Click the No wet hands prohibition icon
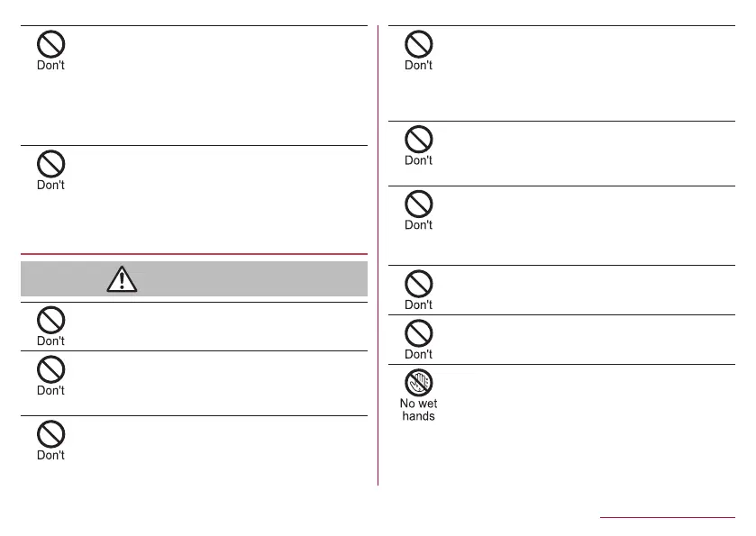This screenshot has height=536, width=756. (418, 384)
